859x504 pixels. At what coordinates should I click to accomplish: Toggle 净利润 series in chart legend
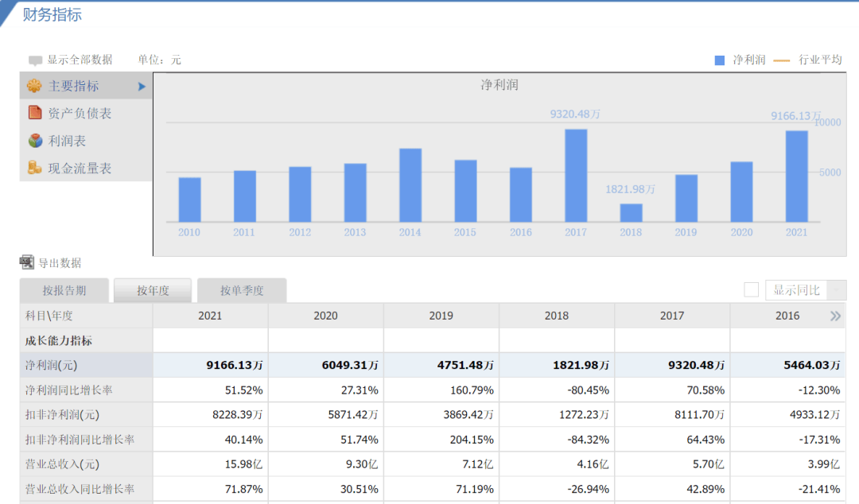click(740, 60)
